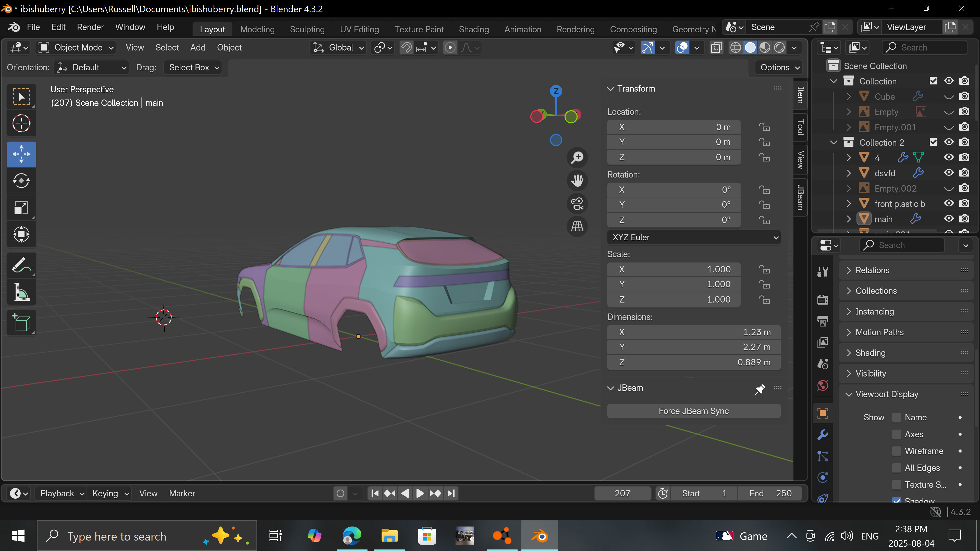The height and width of the screenshot is (551, 980).
Task: Open the Render menu
Action: tap(90, 27)
